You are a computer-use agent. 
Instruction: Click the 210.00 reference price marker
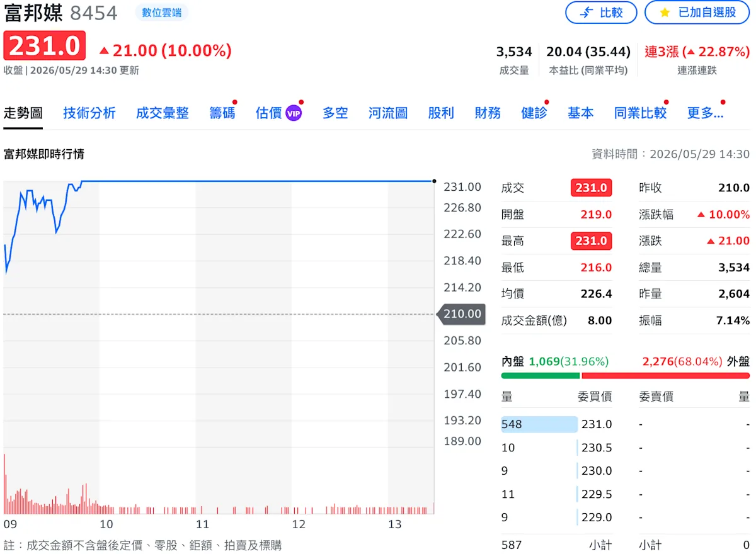click(x=461, y=314)
